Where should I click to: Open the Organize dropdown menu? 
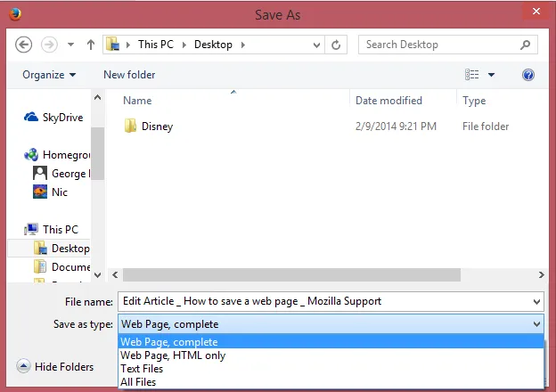coord(49,75)
